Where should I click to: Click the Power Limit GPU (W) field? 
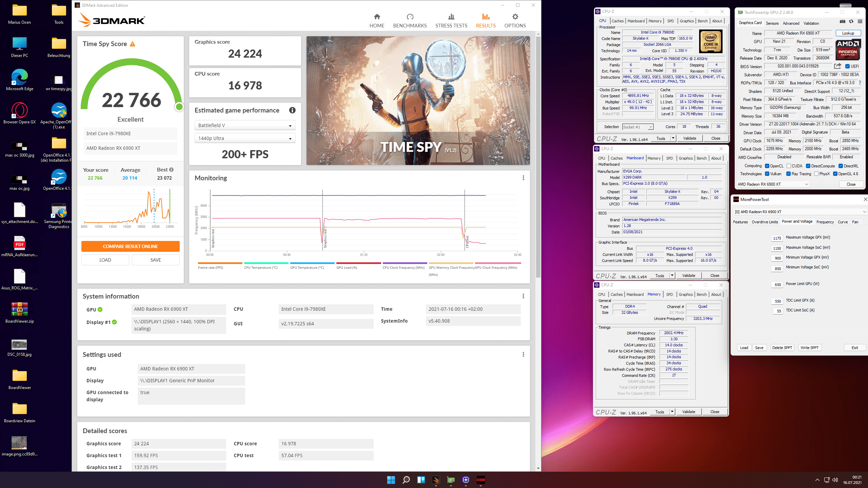(x=778, y=285)
